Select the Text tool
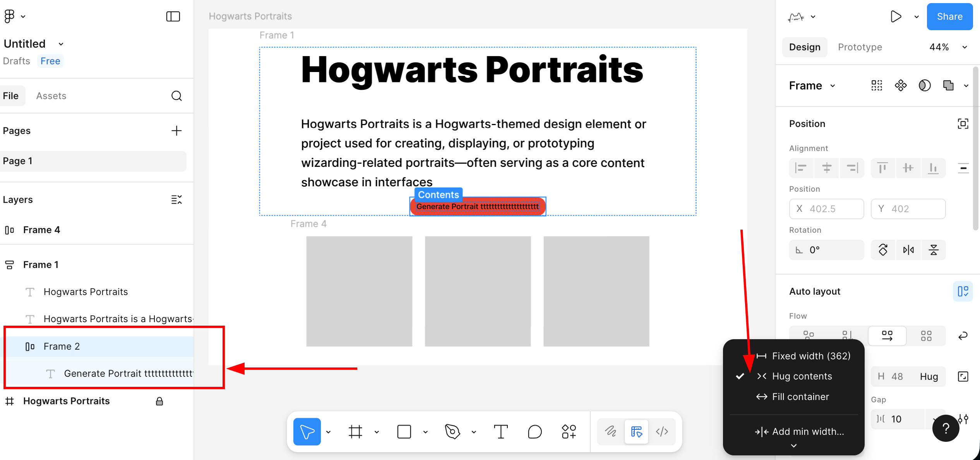 [x=501, y=431]
